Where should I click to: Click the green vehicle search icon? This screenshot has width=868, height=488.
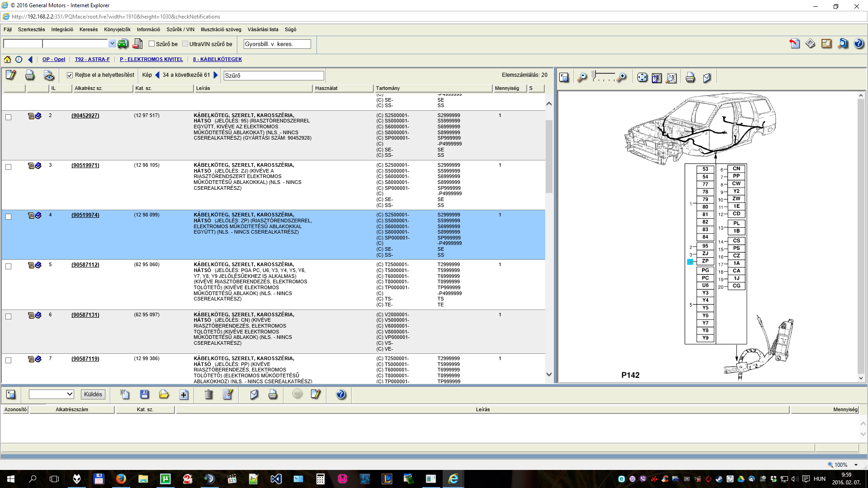click(123, 44)
